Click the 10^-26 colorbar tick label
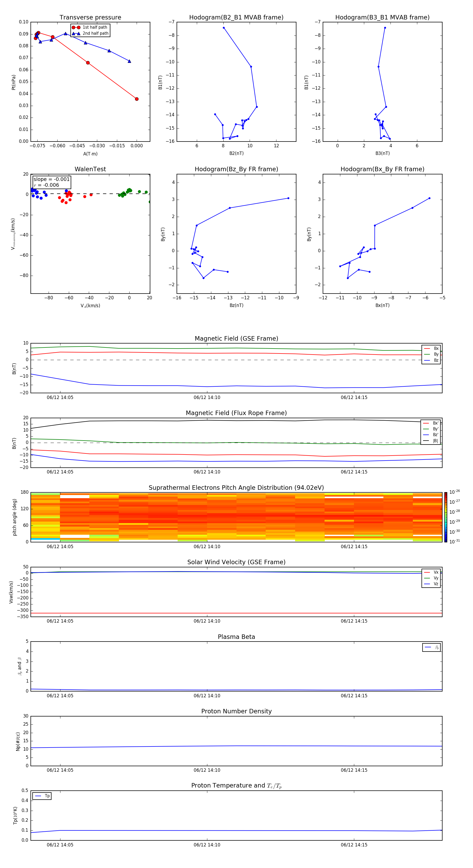 pos(455,492)
